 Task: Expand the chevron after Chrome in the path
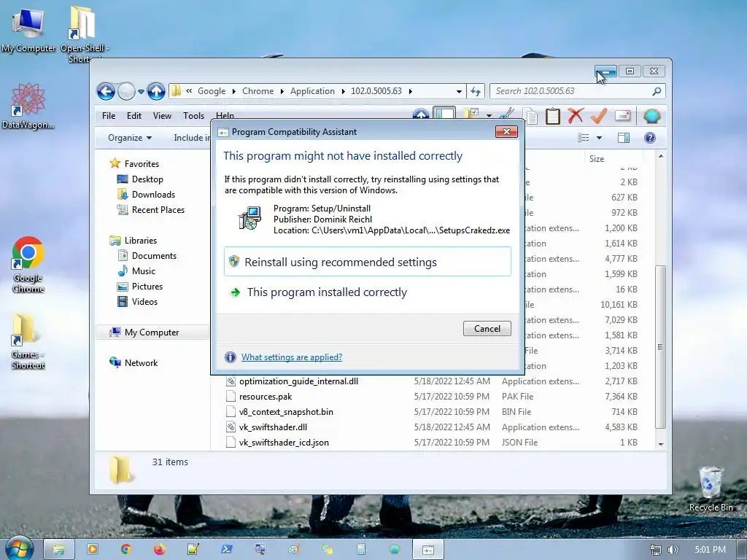coord(282,91)
